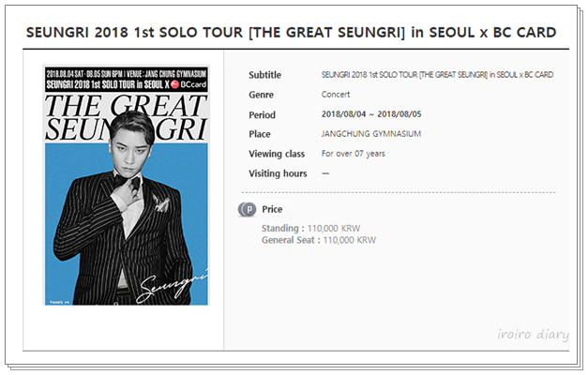Select the Genre label
This screenshot has height=375, width=588.
[261, 95]
